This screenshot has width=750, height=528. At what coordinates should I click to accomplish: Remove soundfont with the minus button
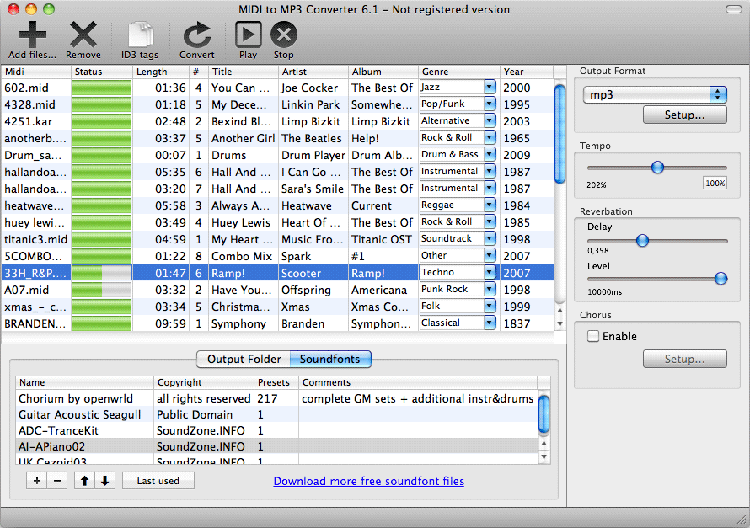point(56,481)
